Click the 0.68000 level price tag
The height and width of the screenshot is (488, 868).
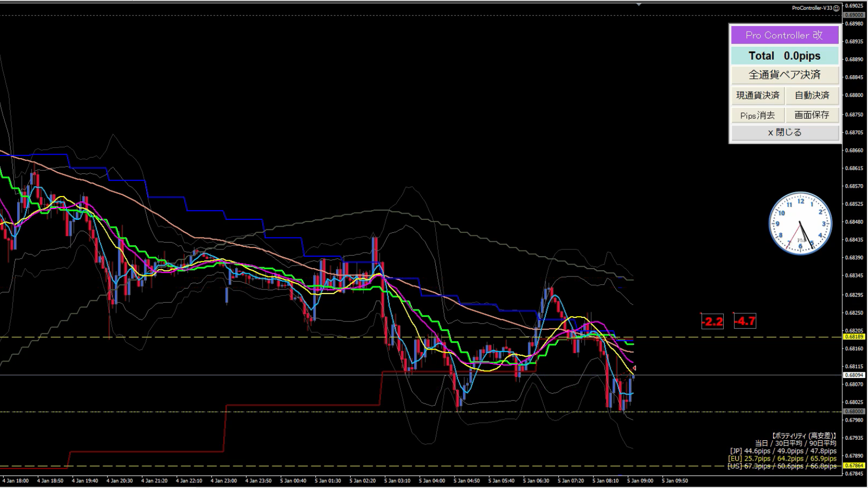point(855,412)
